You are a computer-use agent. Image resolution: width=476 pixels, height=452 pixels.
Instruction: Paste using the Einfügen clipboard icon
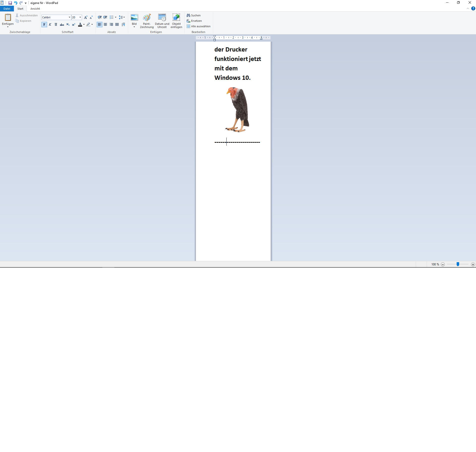click(8, 18)
